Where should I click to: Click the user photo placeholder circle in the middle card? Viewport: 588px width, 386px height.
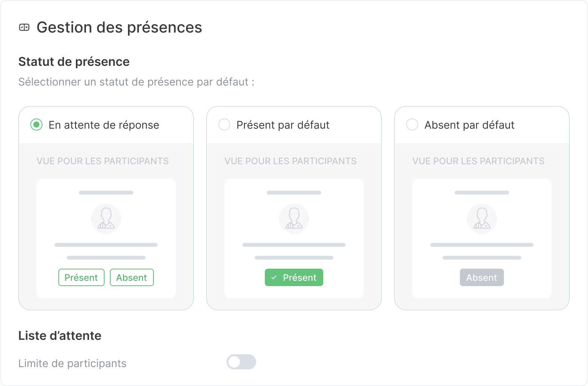click(294, 218)
